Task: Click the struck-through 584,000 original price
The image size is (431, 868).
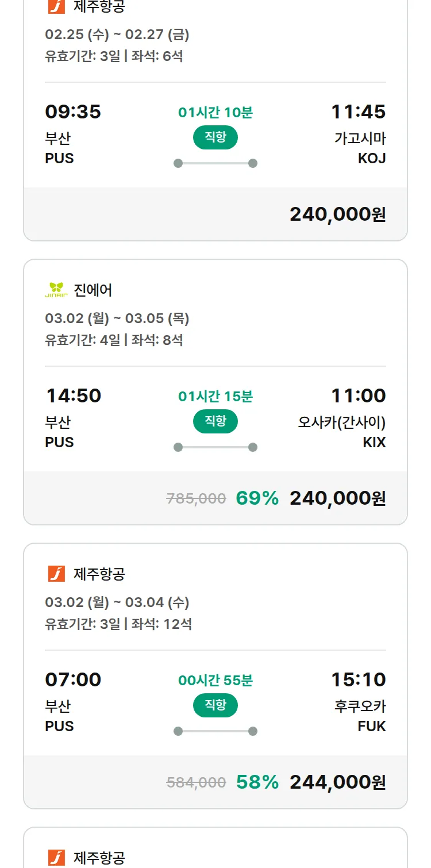Action: click(196, 782)
